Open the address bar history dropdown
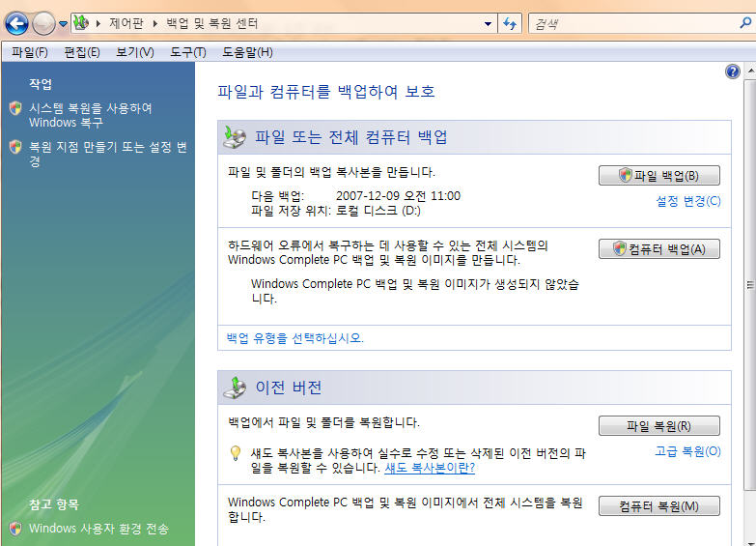 point(488,23)
